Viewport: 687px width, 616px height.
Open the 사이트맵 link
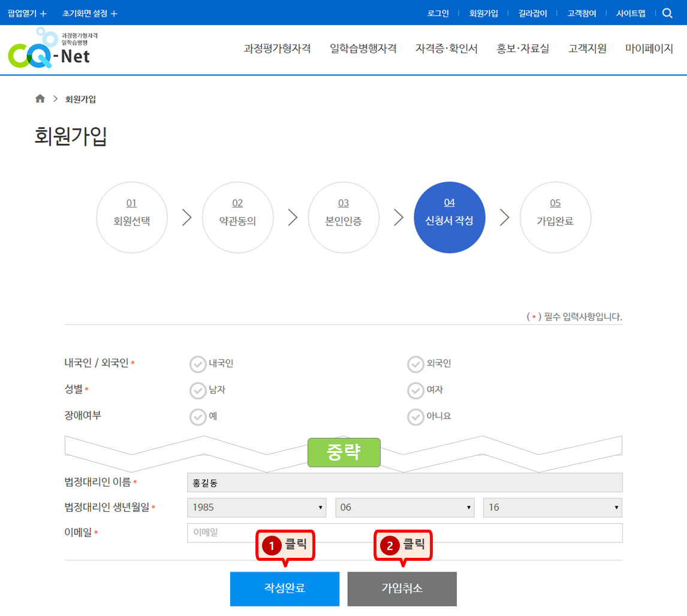point(631,13)
